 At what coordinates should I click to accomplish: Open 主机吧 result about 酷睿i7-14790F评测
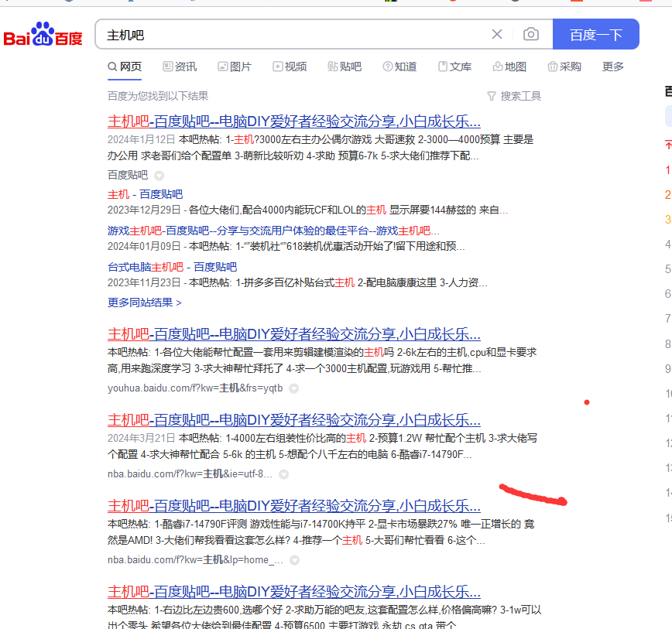(x=294, y=506)
